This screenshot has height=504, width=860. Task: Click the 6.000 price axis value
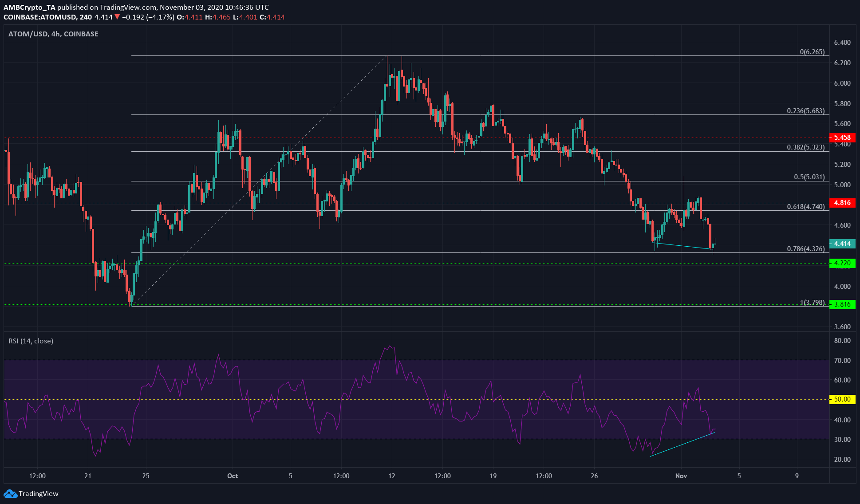tap(842, 83)
